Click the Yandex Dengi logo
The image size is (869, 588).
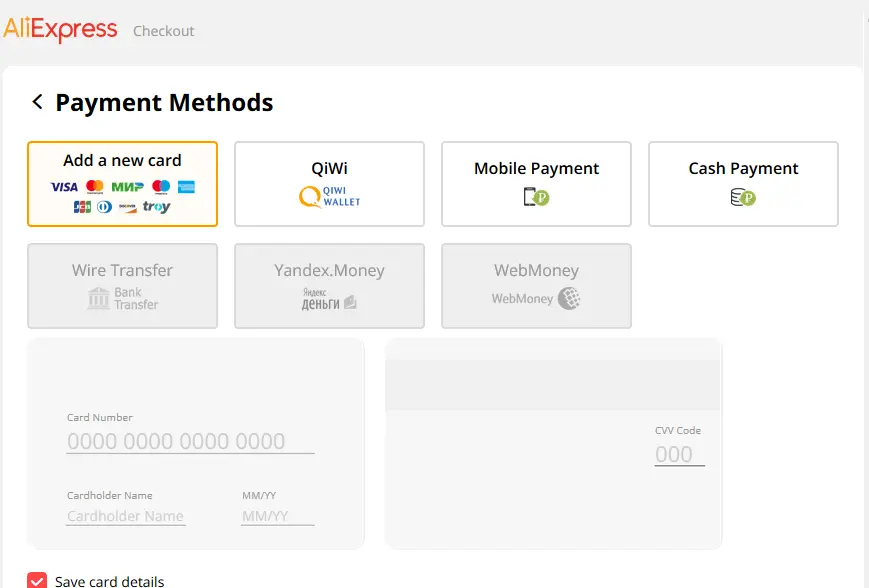(x=329, y=299)
